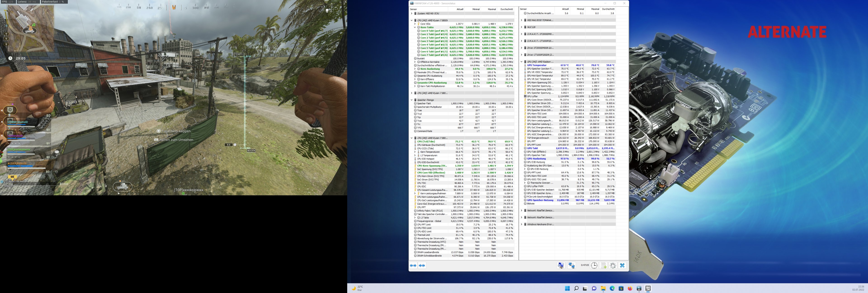Viewport: 868px width, 293px height.
Task: Collapse the Speicher-Timings section
Action: [411, 100]
